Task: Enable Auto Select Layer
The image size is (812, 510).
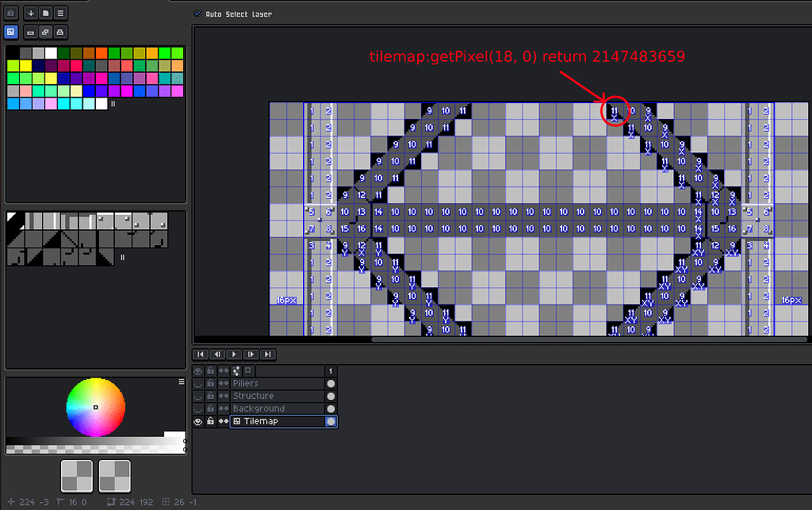Action: pos(197,13)
